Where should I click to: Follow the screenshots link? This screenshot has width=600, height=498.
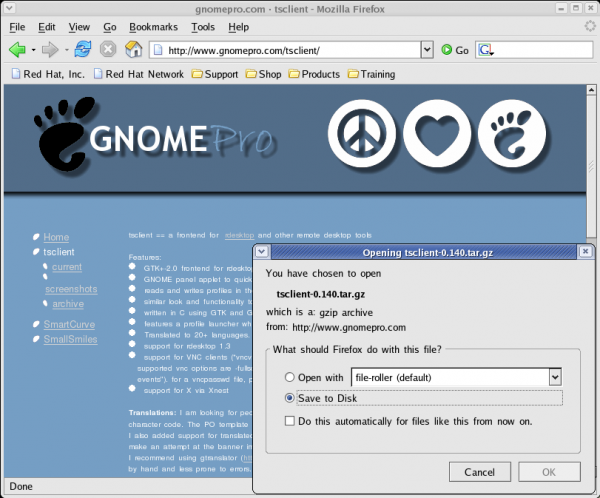point(71,289)
